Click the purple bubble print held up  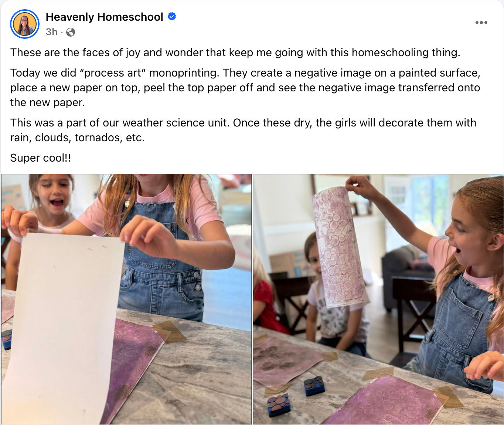tap(337, 247)
